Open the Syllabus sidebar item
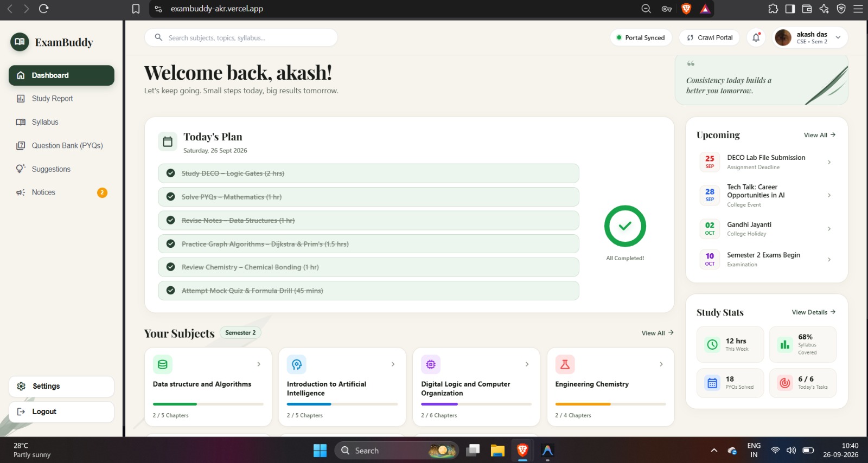 [x=61, y=122]
